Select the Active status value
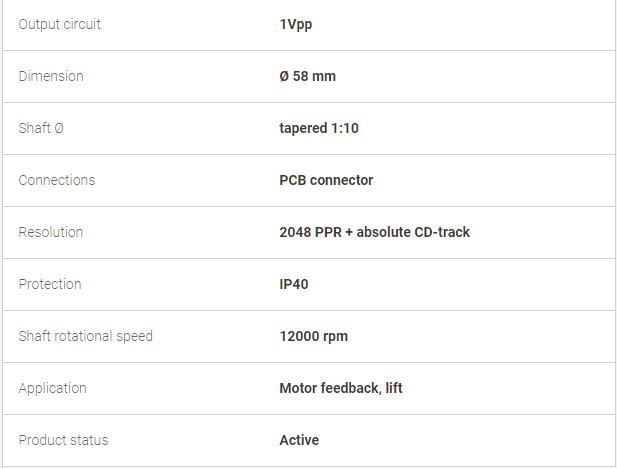Screen dimensions: 617x469 pyautogui.click(x=299, y=440)
